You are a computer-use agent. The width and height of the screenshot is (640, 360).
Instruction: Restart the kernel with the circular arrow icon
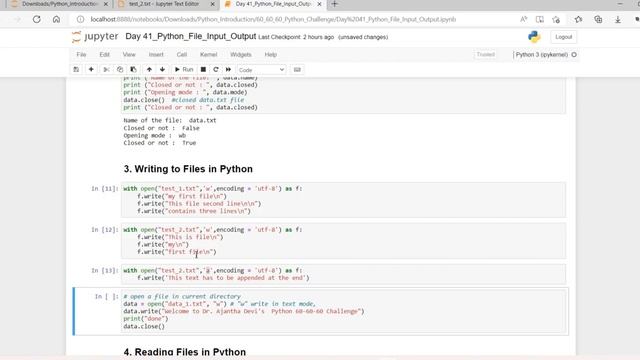[216, 70]
